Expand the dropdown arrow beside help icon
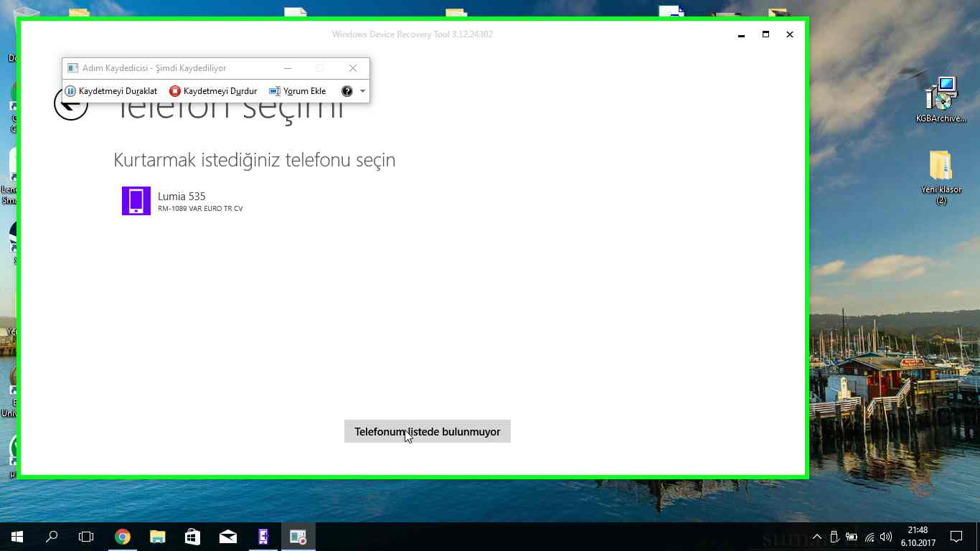The width and height of the screenshot is (980, 551). [x=363, y=91]
